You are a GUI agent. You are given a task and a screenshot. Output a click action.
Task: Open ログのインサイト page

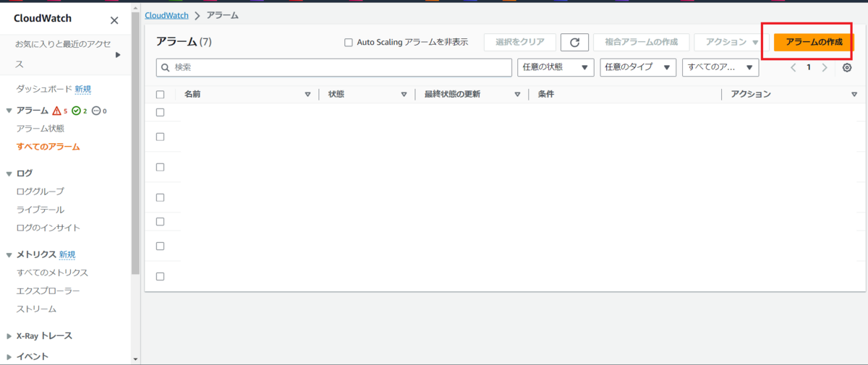point(48,228)
